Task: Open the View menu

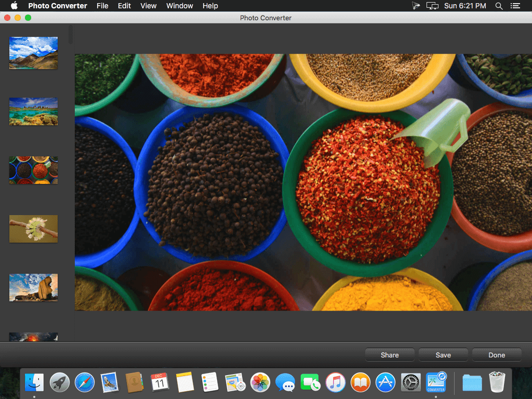Action: 148,6
